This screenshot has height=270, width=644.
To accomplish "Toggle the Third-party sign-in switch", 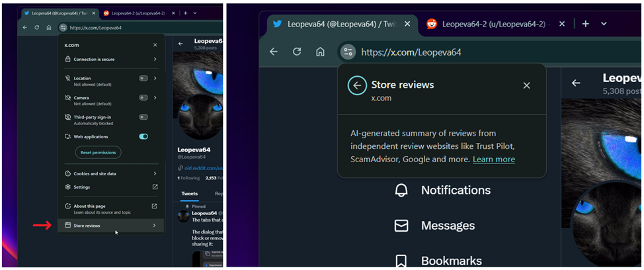I will point(143,117).
